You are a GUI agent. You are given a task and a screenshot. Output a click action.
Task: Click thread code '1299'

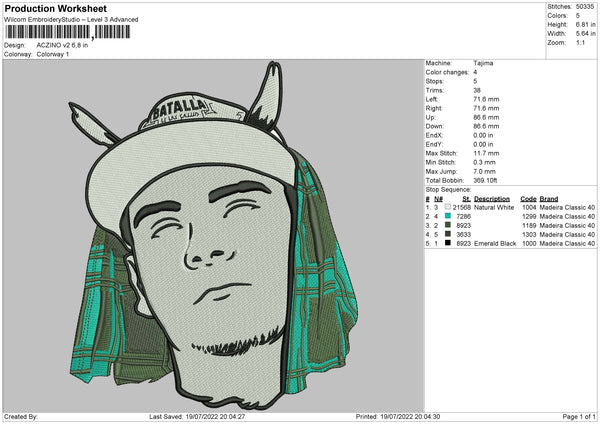point(529,217)
